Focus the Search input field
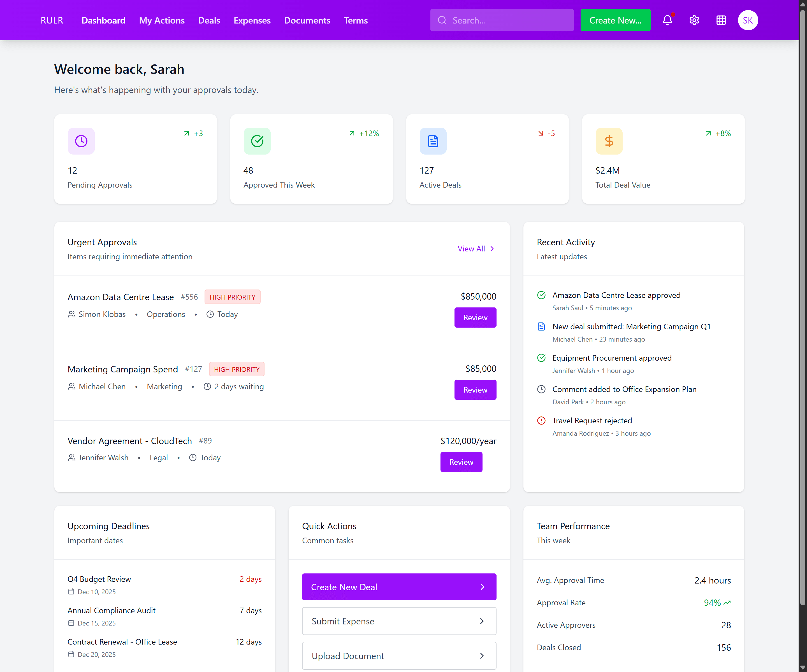This screenshot has height=672, width=807. point(507,20)
